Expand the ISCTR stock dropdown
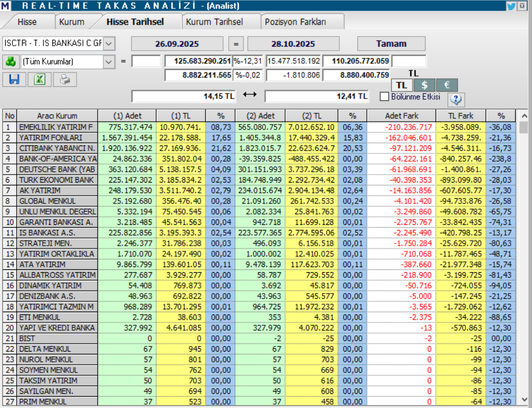This screenshot has height=408, width=532. (x=109, y=43)
